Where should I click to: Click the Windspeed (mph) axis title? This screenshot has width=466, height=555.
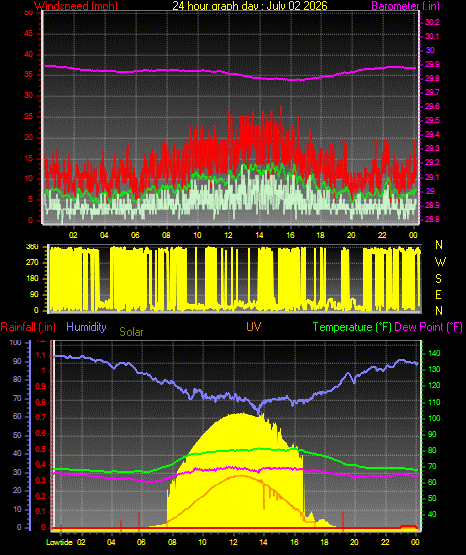click(x=76, y=6)
